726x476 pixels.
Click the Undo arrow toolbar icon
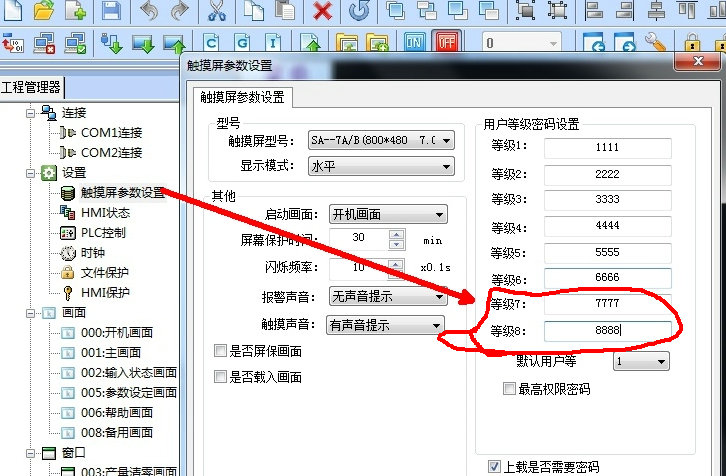click(x=148, y=11)
